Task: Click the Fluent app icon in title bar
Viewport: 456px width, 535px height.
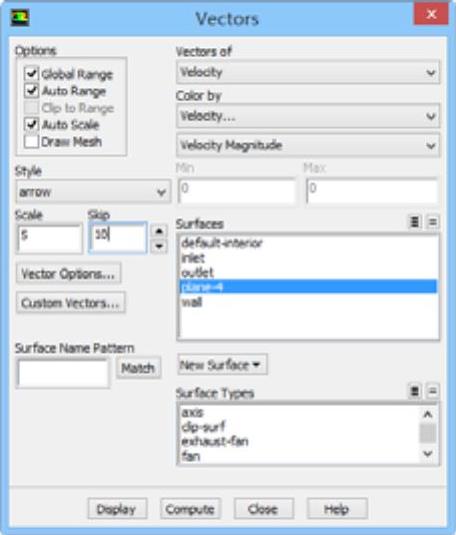Action: (x=19, y=18)
